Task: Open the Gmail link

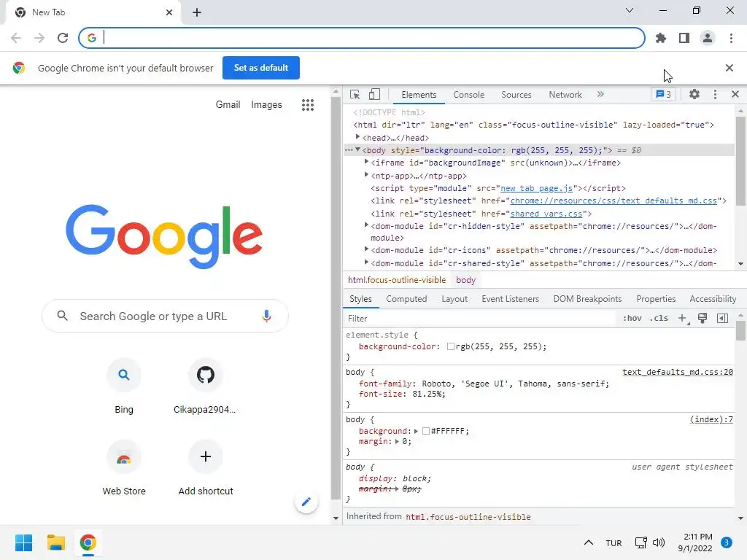Action: coord(228,104)
